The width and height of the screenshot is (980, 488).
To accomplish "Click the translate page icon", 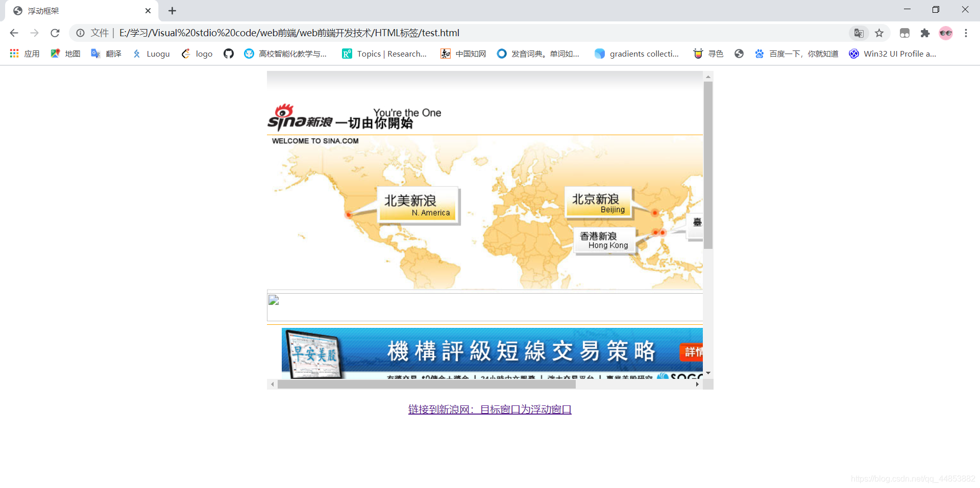I will click(x=859, y=33).
